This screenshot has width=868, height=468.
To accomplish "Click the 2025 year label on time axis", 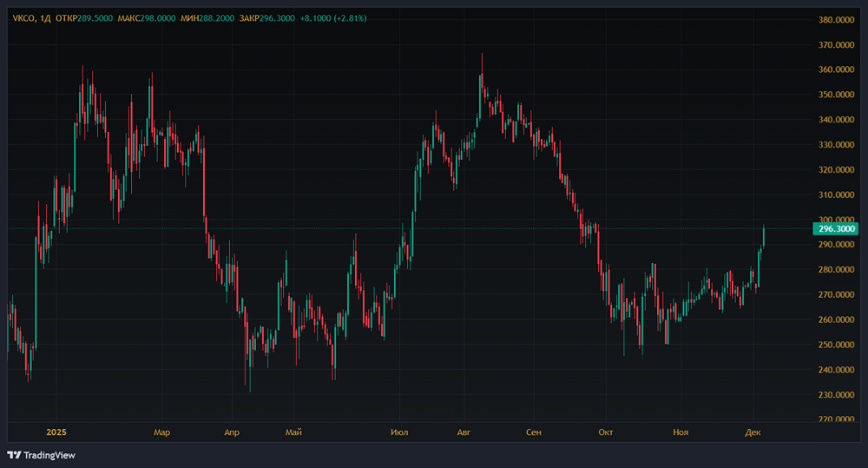I will (57, 432).
